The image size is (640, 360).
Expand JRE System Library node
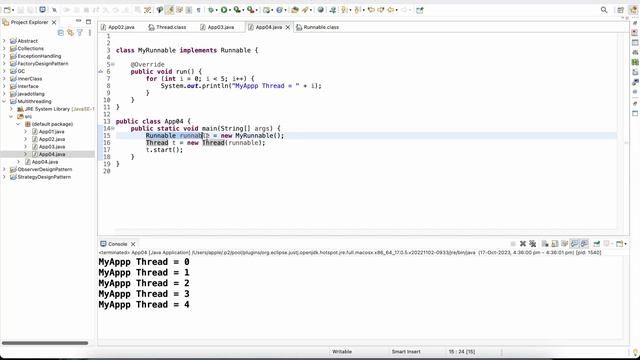click(x=11, y=109)
